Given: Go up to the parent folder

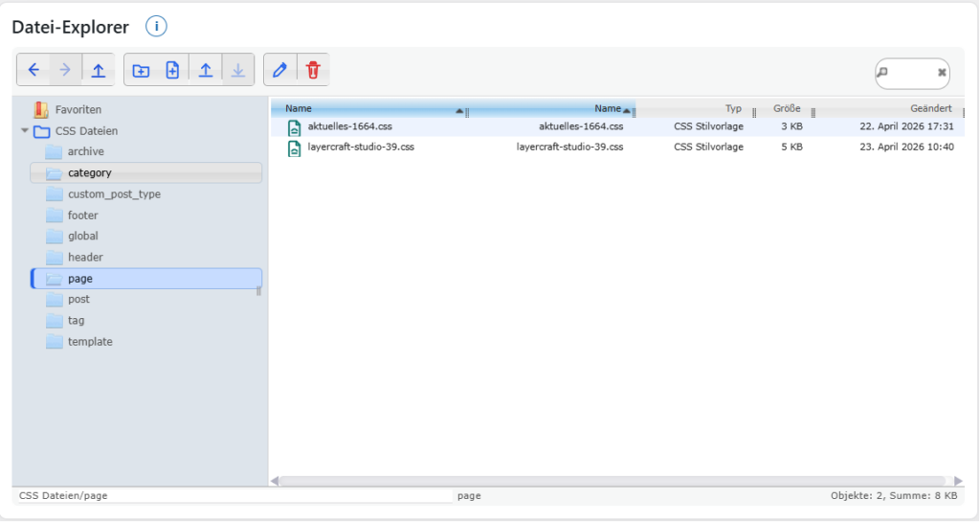Looking at the screenshot, I should point(99,70).
